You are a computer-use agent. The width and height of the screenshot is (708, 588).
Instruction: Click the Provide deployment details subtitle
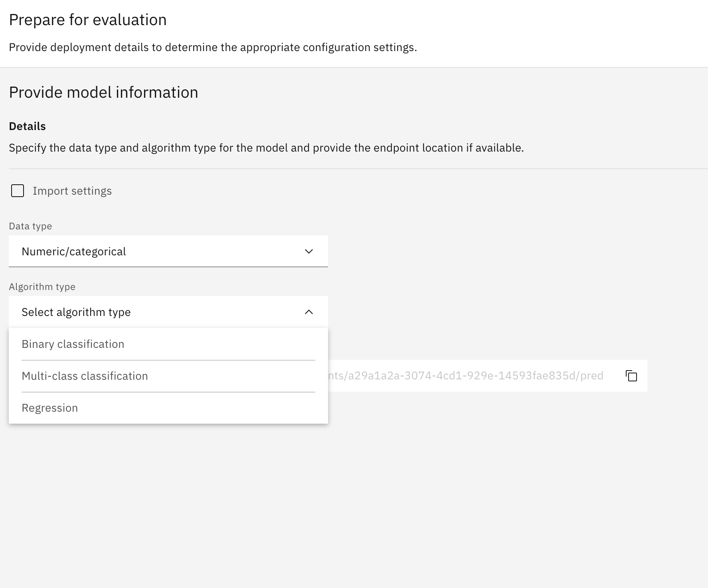tap(213, 47)
